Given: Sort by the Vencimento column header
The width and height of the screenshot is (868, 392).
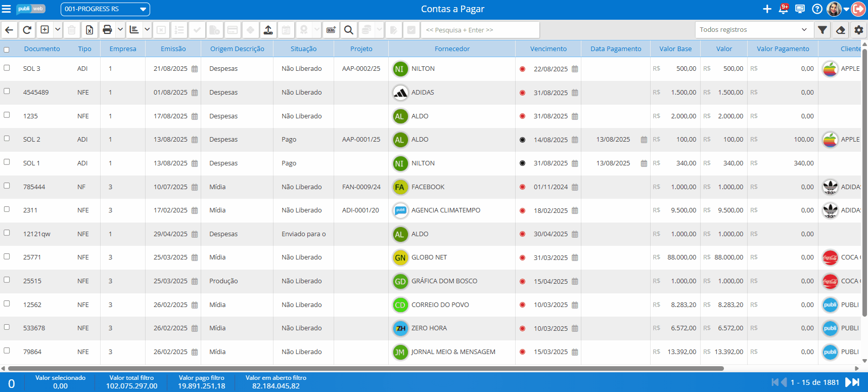Looking at the screenshot, I should pos(548,49).
